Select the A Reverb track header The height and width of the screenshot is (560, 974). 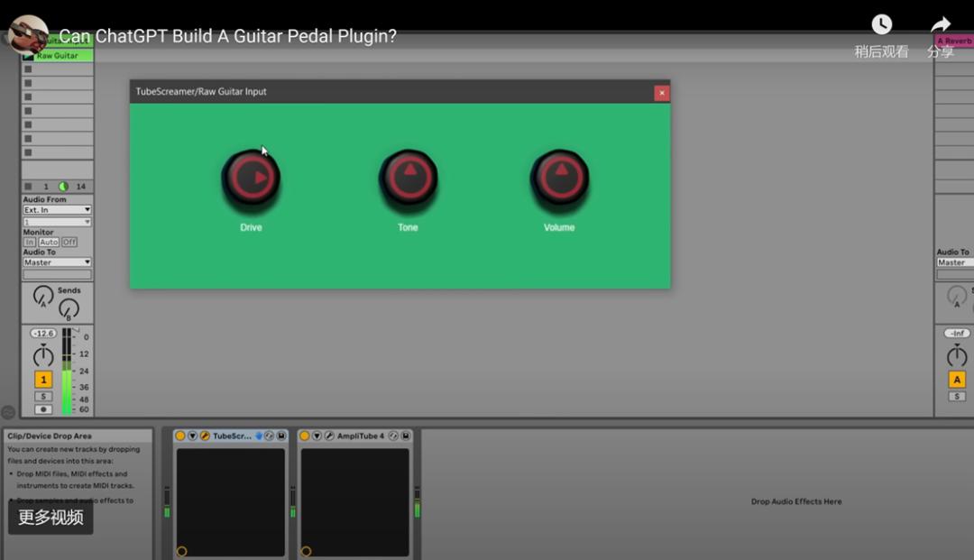[x=954, y=41]
